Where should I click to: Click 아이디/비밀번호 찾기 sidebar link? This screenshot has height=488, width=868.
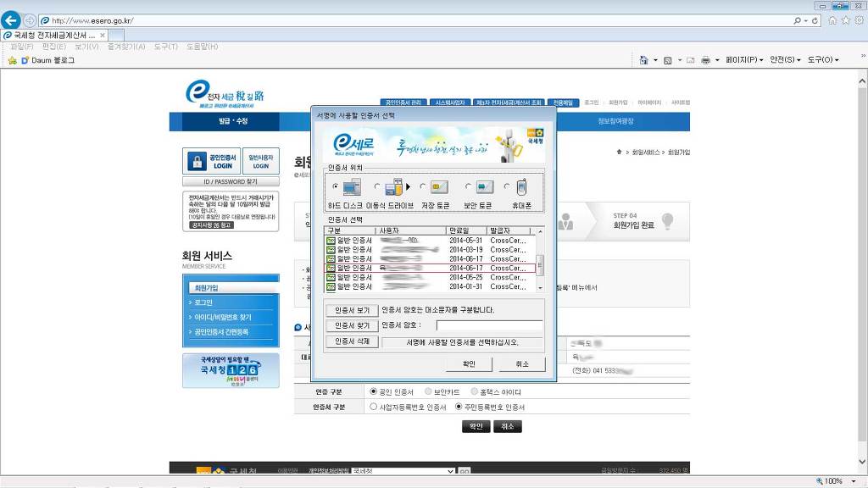(223, 318)
